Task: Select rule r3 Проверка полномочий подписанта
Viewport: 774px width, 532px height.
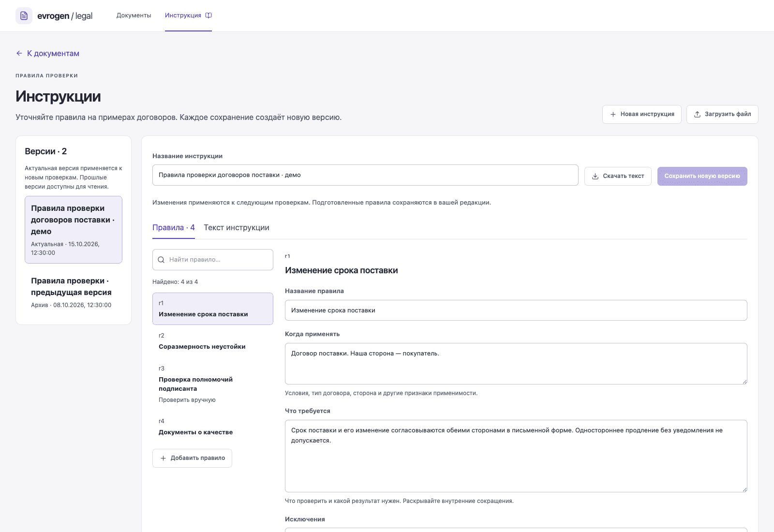Action: [213, 384]
